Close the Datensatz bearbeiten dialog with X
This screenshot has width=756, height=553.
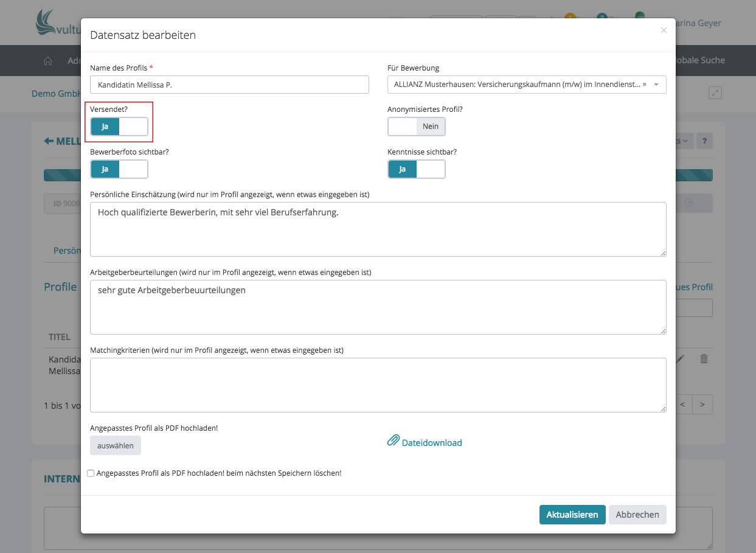pyautogui.click(x=664, y=30)
